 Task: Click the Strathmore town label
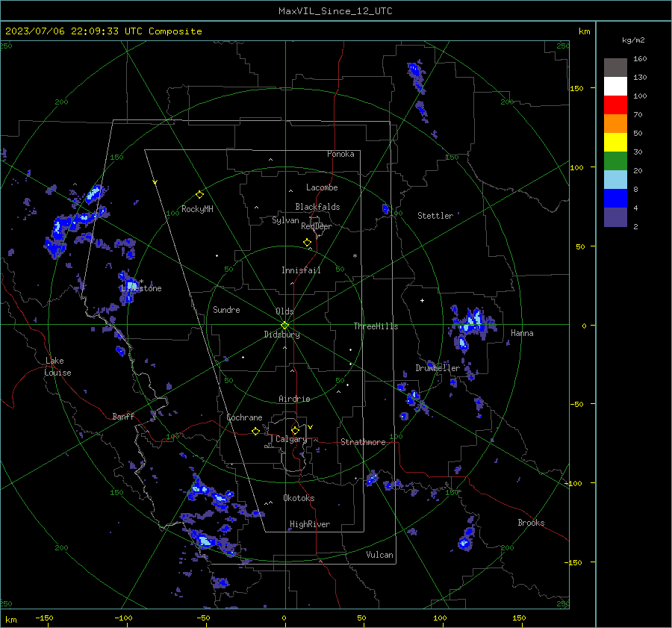coord(363,442)
